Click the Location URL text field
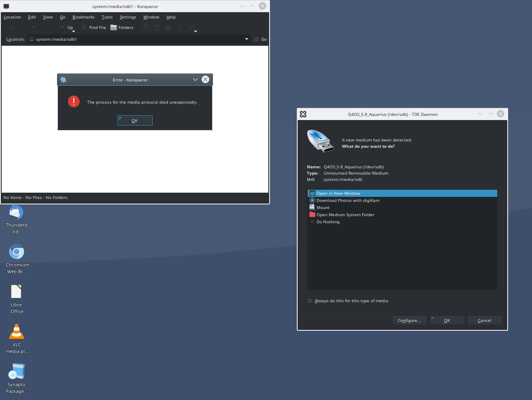The width and height of the screenshot is (532, 400). [x=138, y=39]
